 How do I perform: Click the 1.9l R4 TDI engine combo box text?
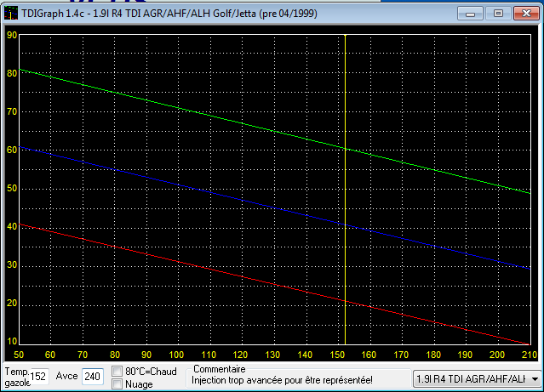point(469,378)
